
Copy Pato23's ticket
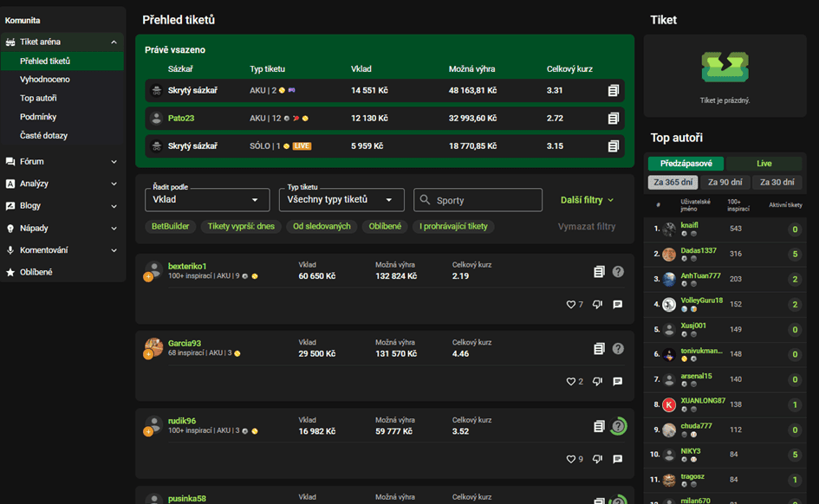tap(614, 119)
